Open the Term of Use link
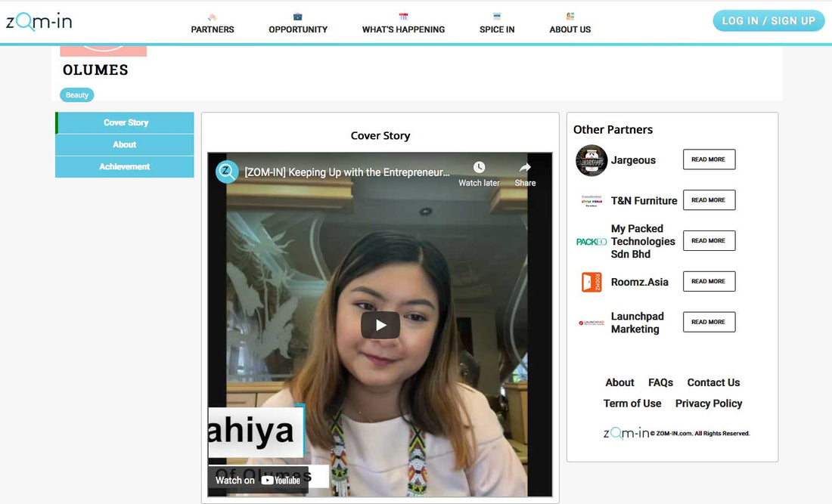The height and width of the screenshot is (504, 832). pos(632,404)
